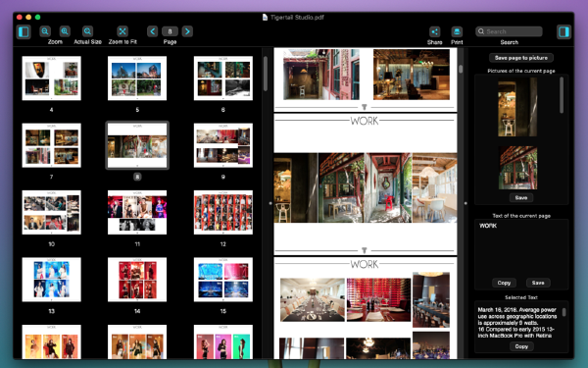Viewport: 588px width, 368px height.
Task: Copy the text of the current page
Action: point(504,283)
